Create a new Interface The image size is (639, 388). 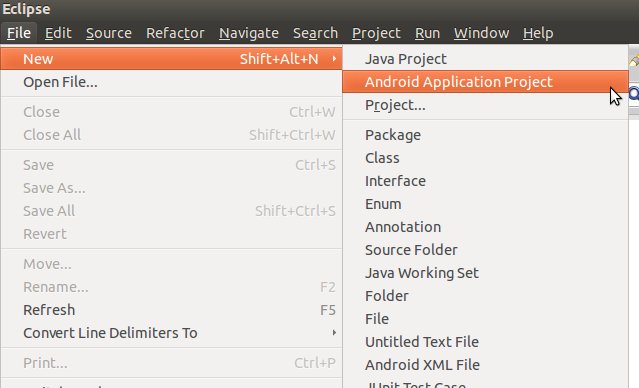[485, 181]
